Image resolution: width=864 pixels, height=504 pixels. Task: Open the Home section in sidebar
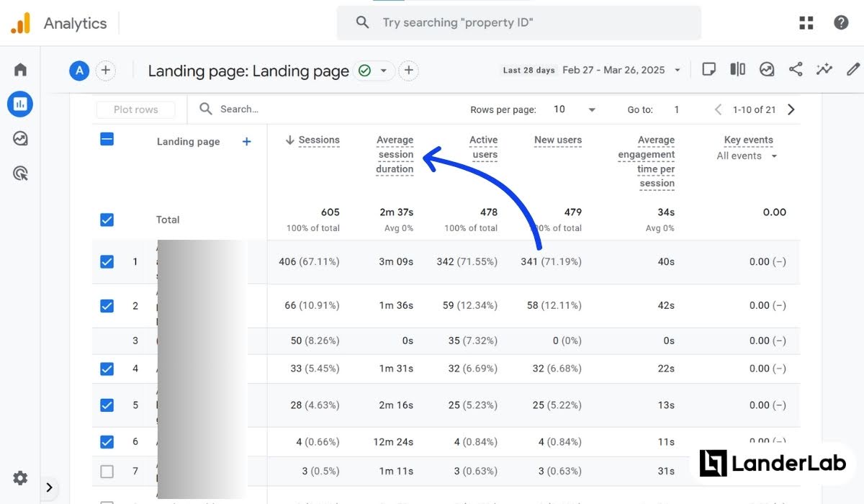tap(20, 70)
